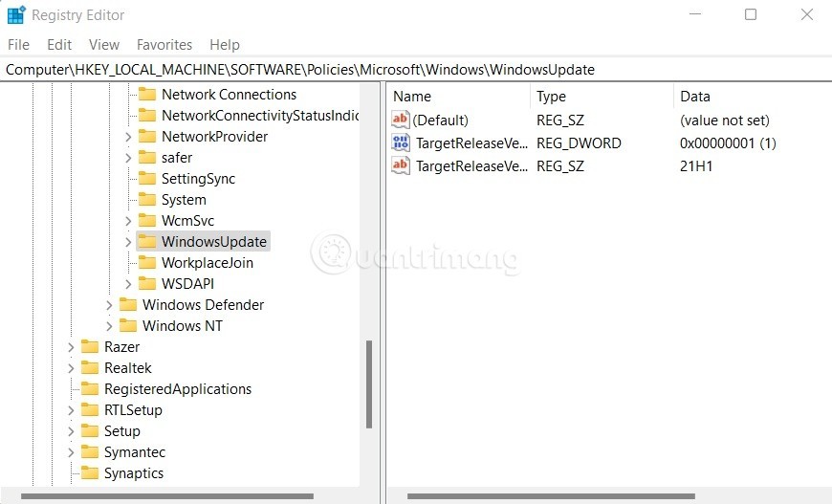Click the Razer folder icon

tap(90, 347)
